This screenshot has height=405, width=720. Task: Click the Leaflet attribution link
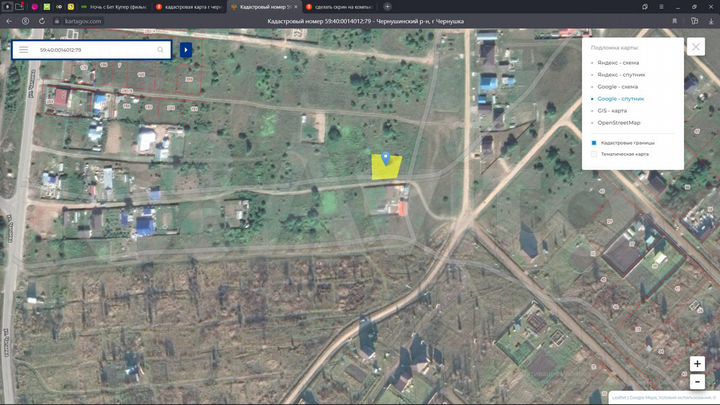[x=619, y=398]
